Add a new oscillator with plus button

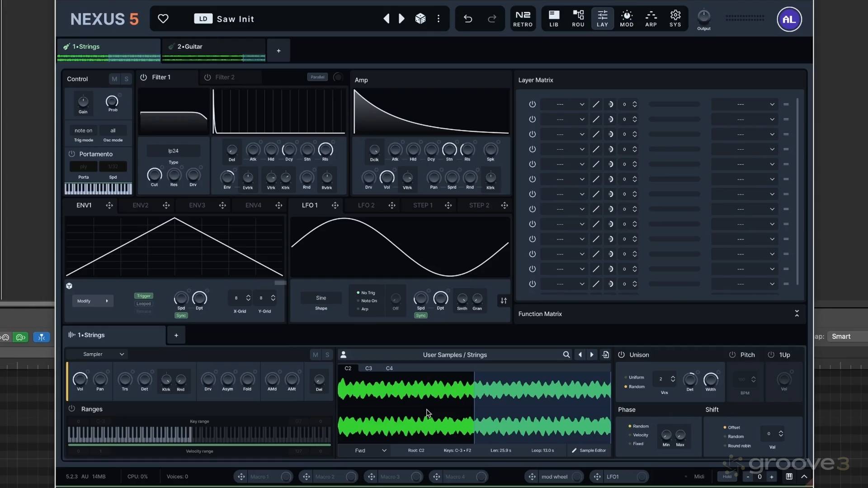coord(176,335)
